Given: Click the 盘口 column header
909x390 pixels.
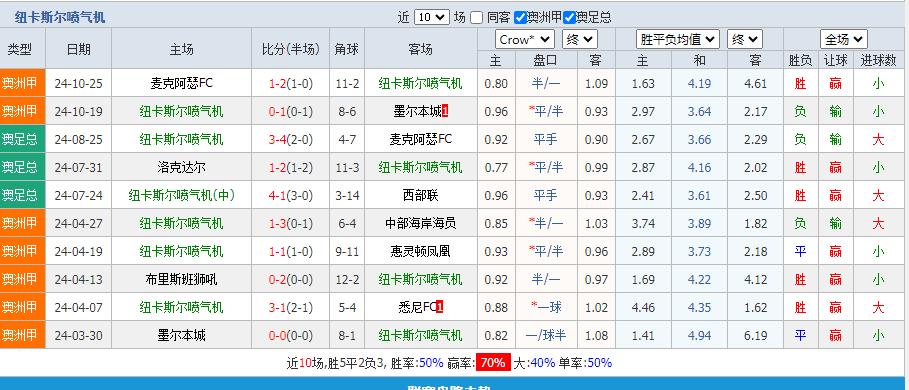Looking at the screenshot, I should [x=546, y=60].
